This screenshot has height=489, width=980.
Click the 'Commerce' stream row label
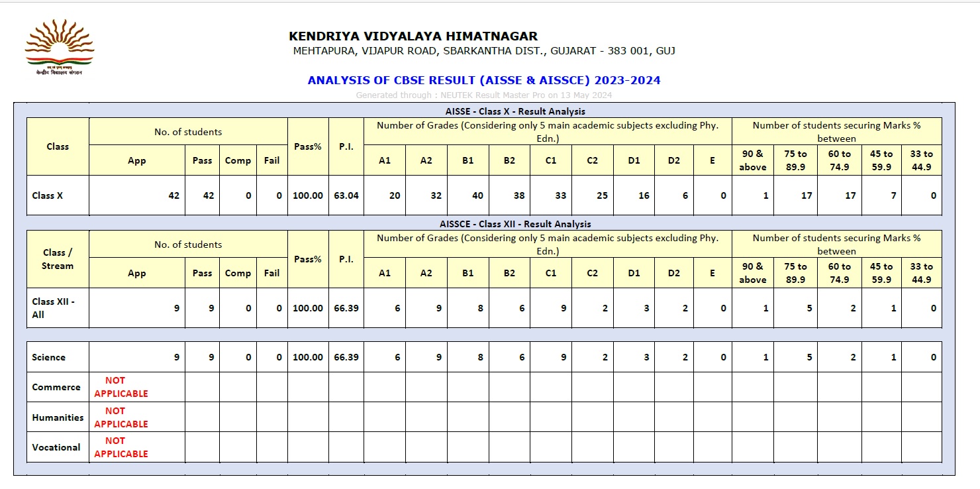56,387
